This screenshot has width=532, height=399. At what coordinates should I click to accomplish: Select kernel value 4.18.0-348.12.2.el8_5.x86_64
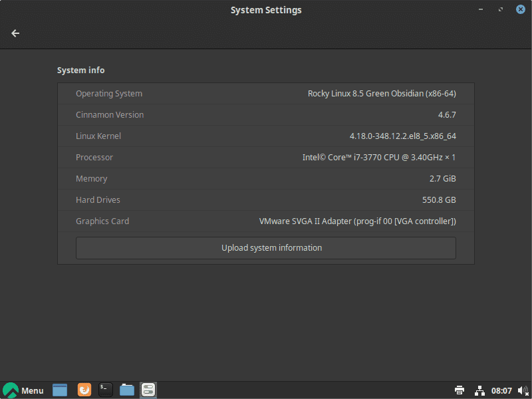(x=403, y=136)
